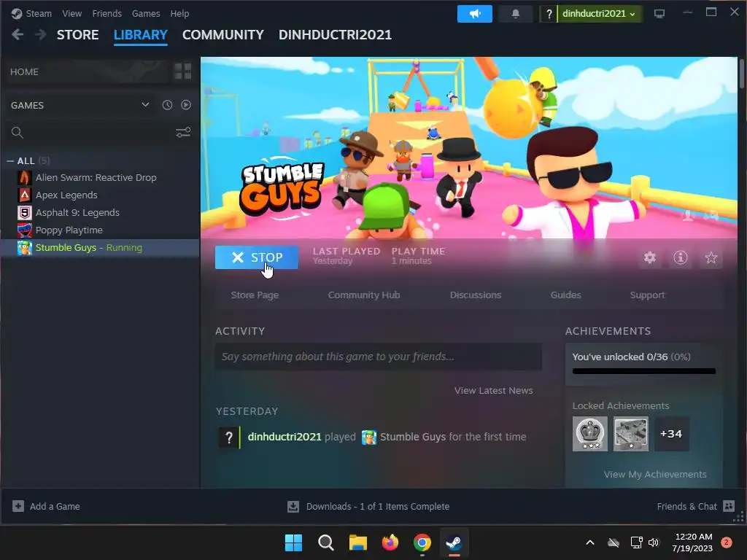747x560 pixels.
Task: Open the Friends menu
Action: click(x=107, y=13)
